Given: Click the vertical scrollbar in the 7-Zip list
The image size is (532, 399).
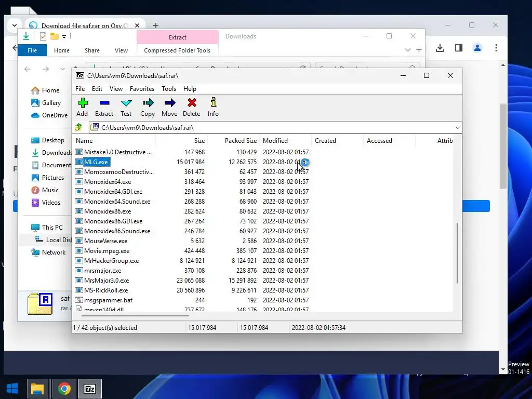Looking at the screenshot, I should point(457,253).
